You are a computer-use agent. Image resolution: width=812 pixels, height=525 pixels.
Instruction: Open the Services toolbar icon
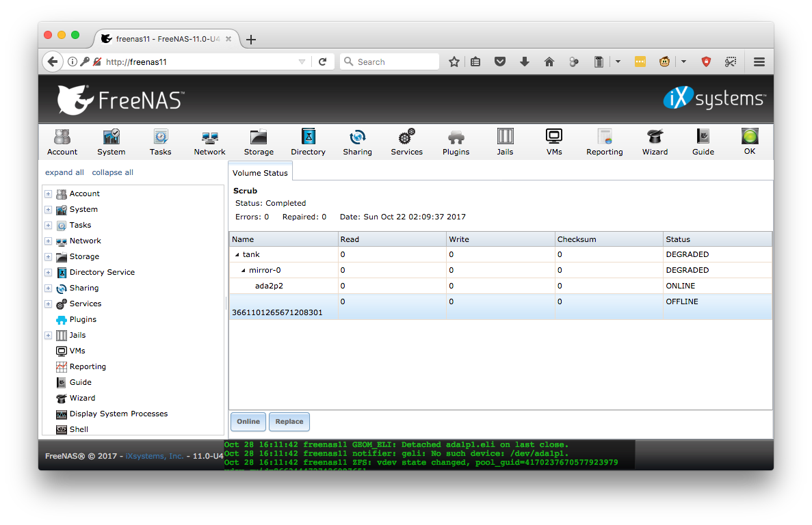coord(406,142)
